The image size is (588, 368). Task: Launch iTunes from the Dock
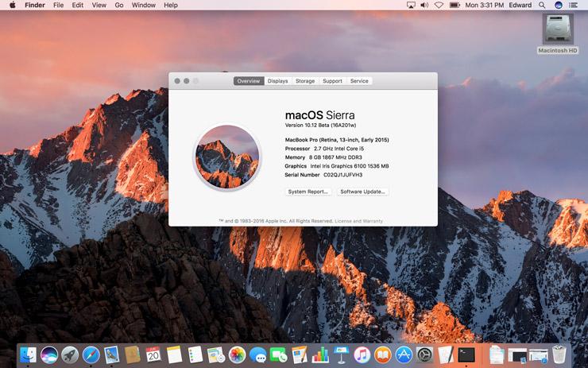tap(362, 354)
